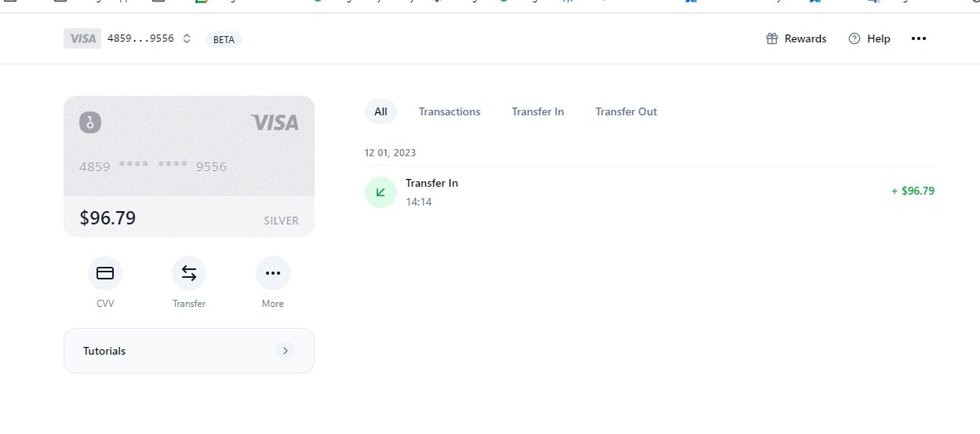The width and height of the screenshot is (980, 434).
Task: Click the Rewards link text
Action: pos(805,38)
